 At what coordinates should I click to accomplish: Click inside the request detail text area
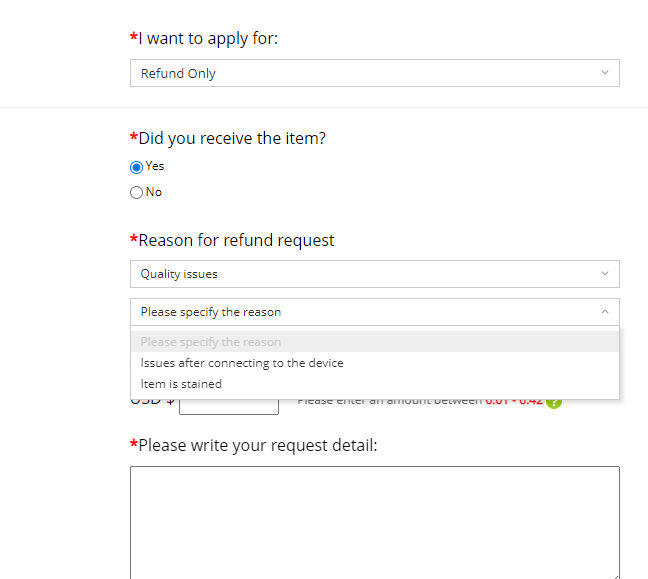coord(374,523)
